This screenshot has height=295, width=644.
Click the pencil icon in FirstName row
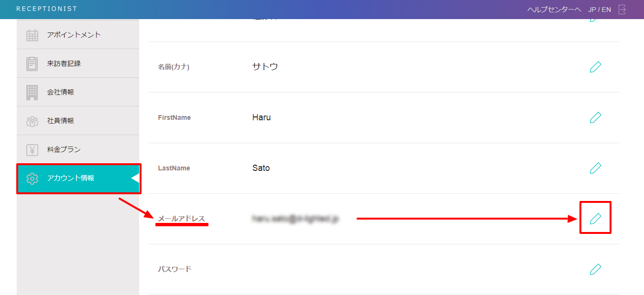click(x=595, y=117)
